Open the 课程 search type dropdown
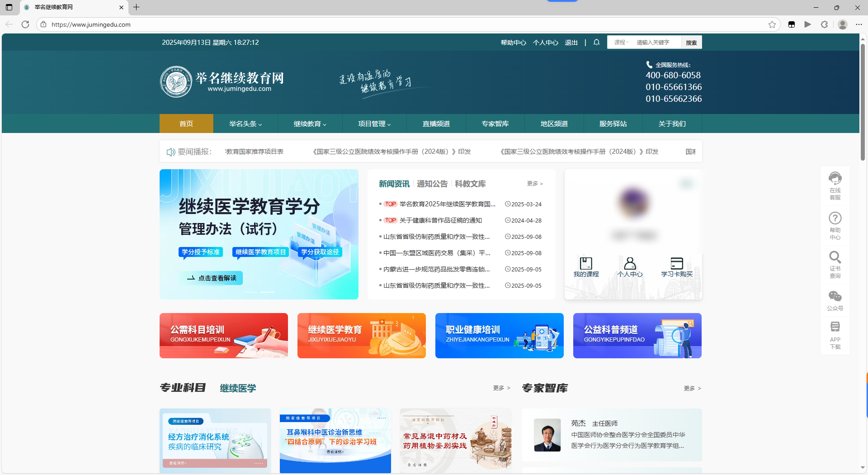Screen dimensions: 868x475 coord(621,43)
